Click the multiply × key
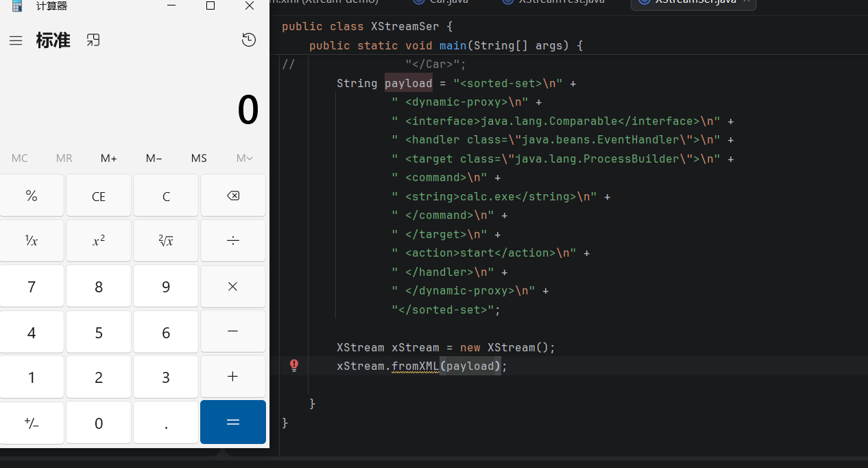 click(x=233, y=286)
